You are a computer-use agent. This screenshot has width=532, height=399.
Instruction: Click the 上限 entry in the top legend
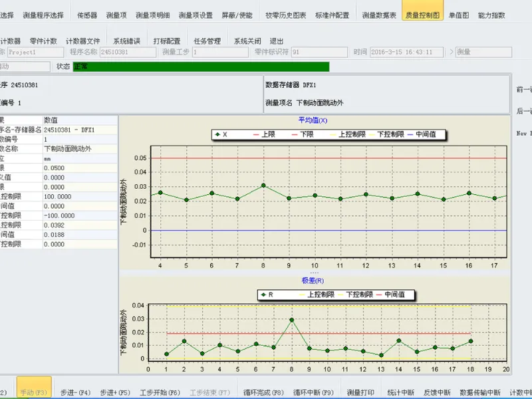pyautogui.click(x=264, y=134)
